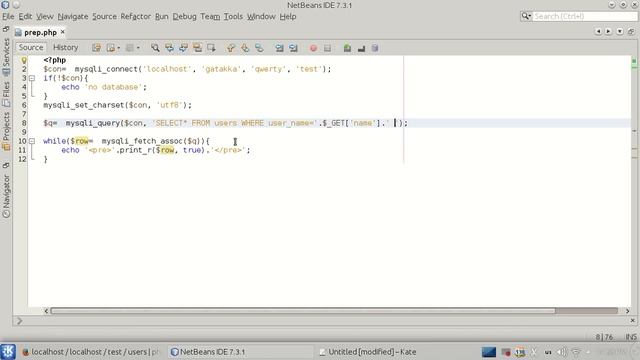
Task: Click Find Previous Occurrence icon
Action: [169, 48]
